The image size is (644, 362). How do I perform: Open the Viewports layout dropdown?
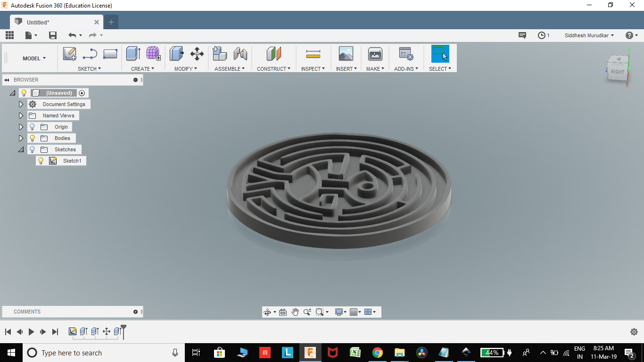pos(371,312)
